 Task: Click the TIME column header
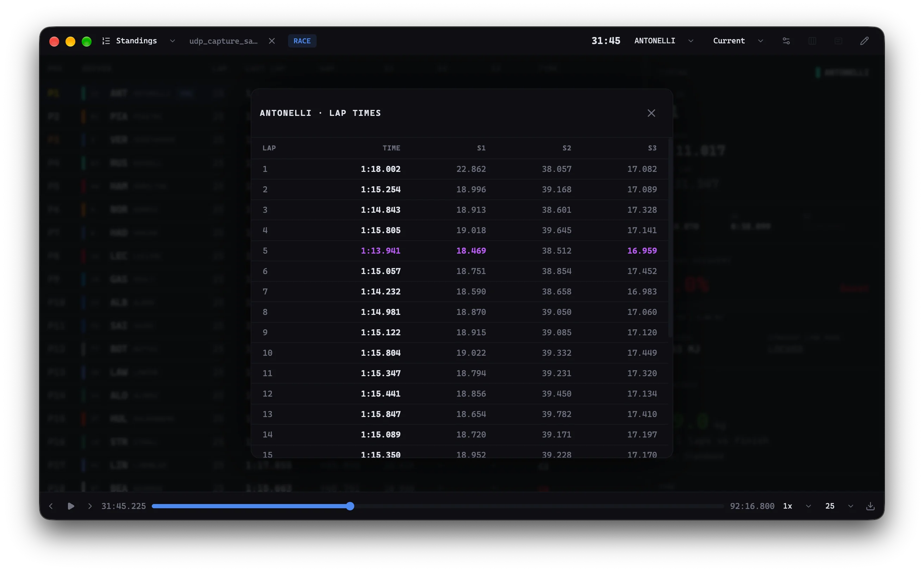[391, 148]
